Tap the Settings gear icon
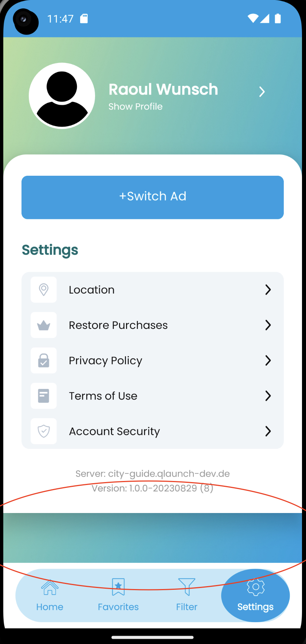The image size is (306, 644). point(255,587)
